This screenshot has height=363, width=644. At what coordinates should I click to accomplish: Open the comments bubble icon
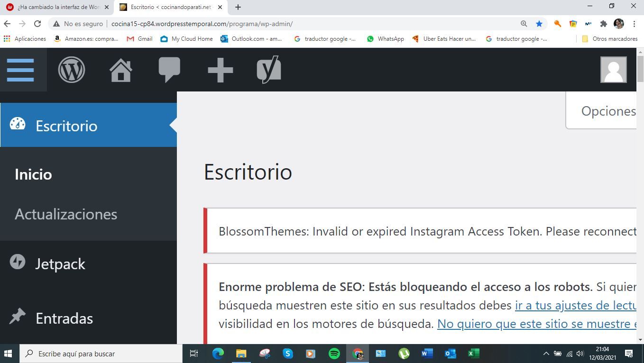(x=169, y=70)
